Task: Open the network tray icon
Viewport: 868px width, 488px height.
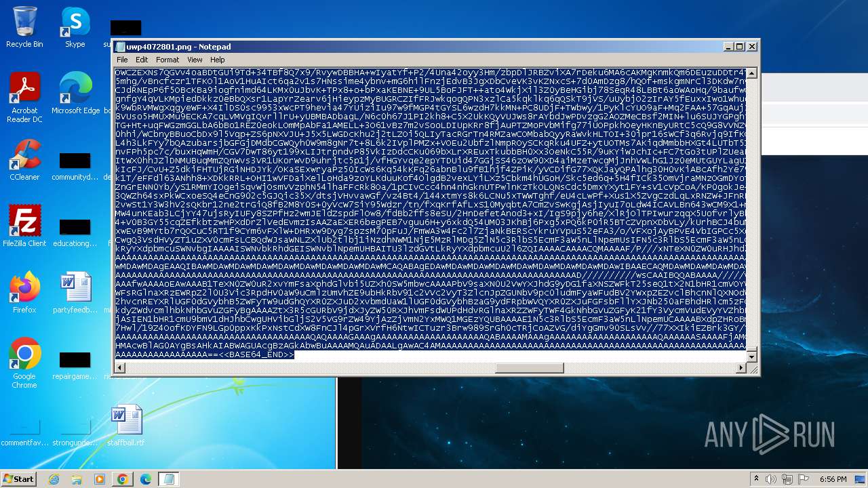Action: (787, 479)
